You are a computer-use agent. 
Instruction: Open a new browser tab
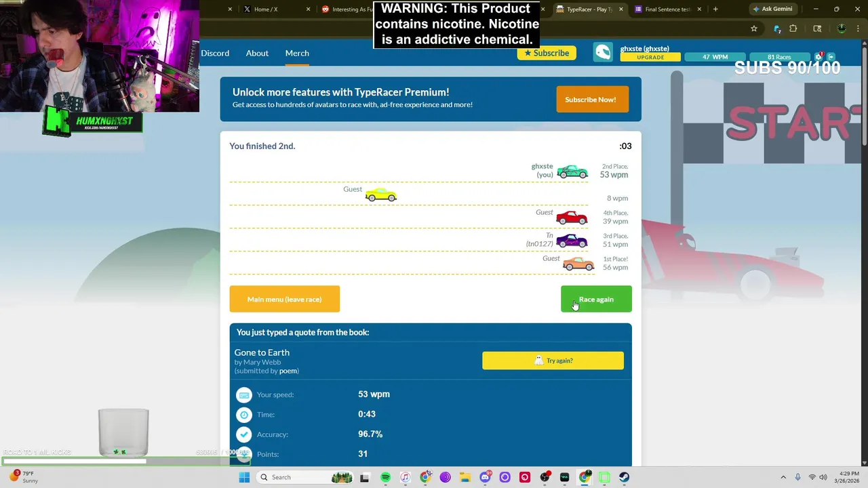coord(715,9)
